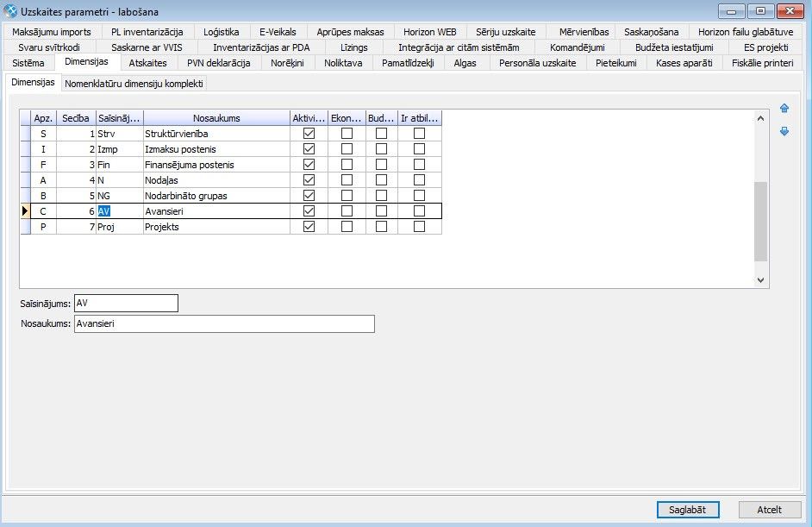Open Fiskālie printeri tab

point(762,63)
